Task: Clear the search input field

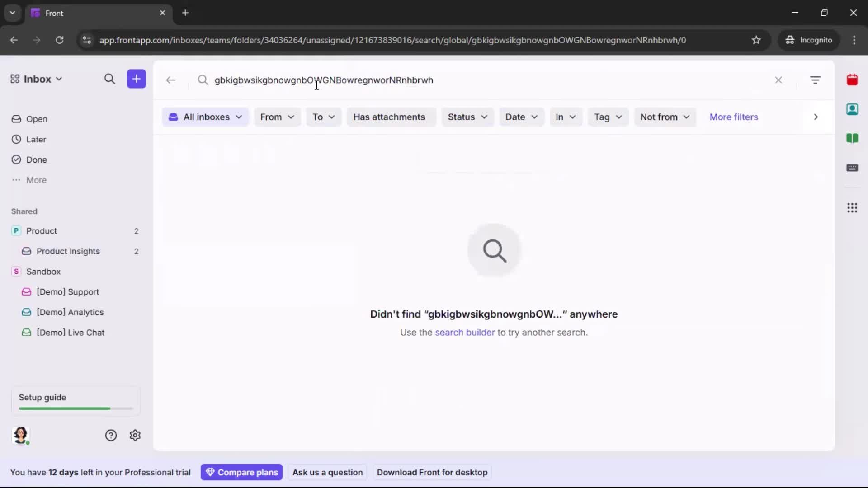Action: tap(778, 80)
